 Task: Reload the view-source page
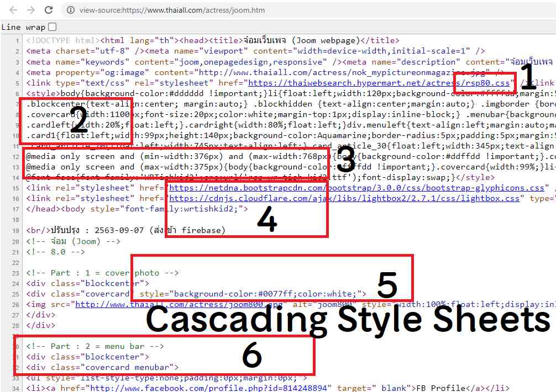(x=49, y=10)
